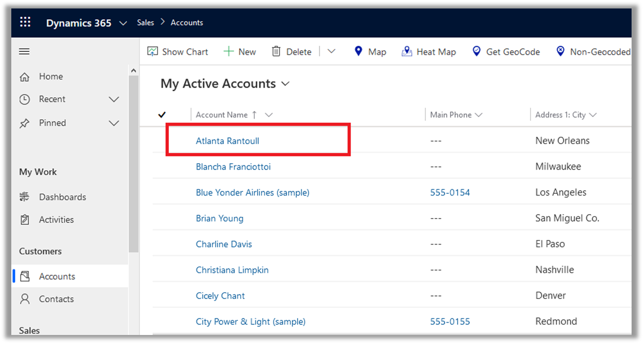Open the My Active Accounts view dropdown
This screenshot has height=344, width=644.
[285, 84]
